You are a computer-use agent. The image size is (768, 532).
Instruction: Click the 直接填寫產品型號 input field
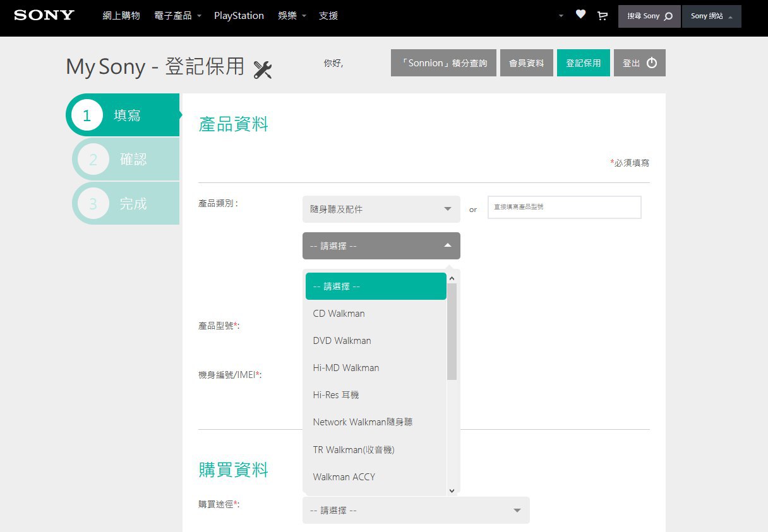(565, 207)
